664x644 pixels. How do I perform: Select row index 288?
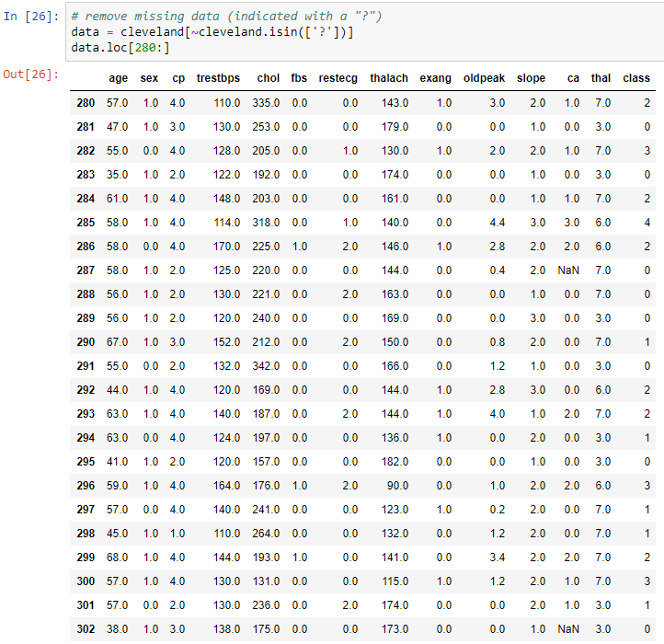click(86, 294)
